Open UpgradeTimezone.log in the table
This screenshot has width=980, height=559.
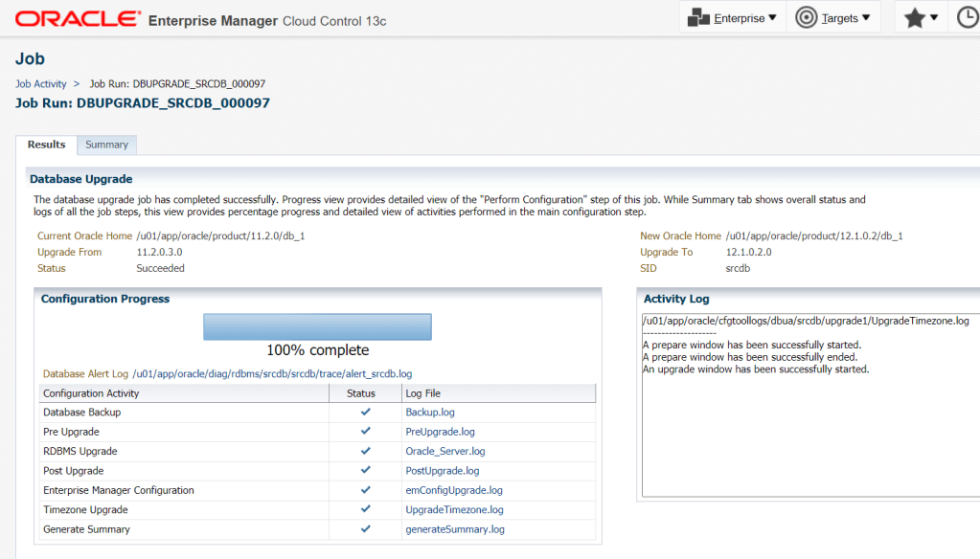[454, 510]
